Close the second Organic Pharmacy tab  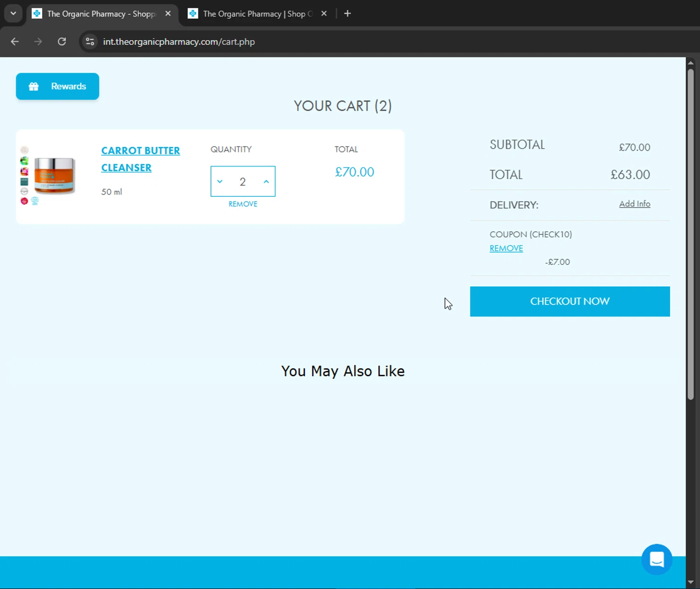(324, 14)
